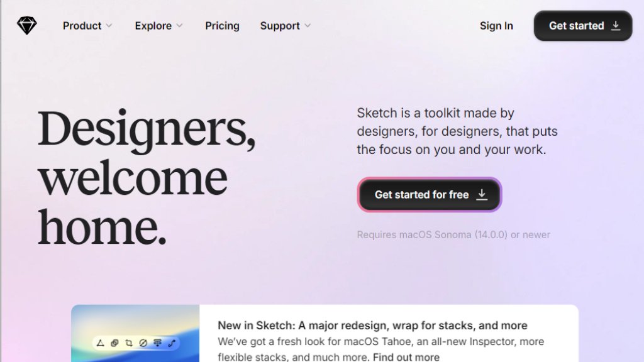644x362 pixels.
Task: Open the Product menu
Action: (82, 26)
